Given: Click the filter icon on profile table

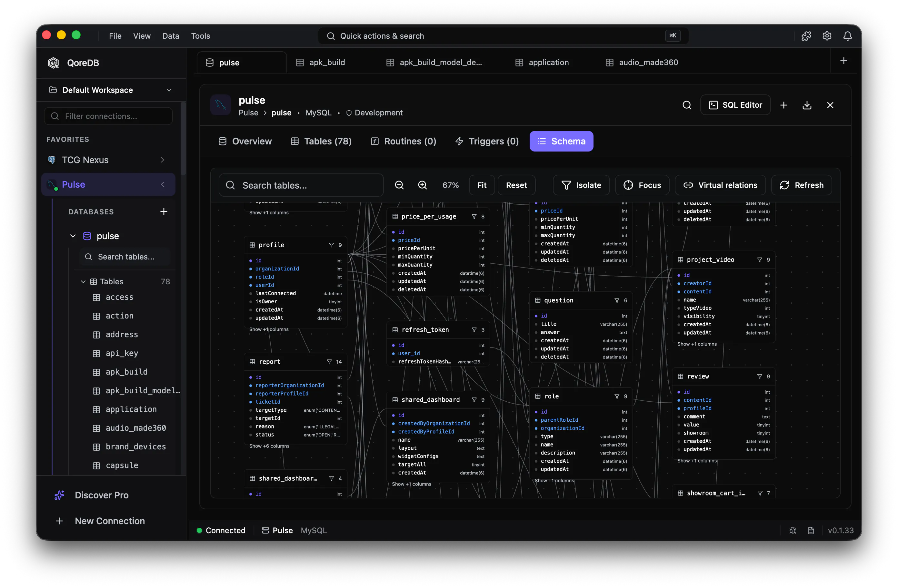Looking at the screenshot, I should 331,245.
